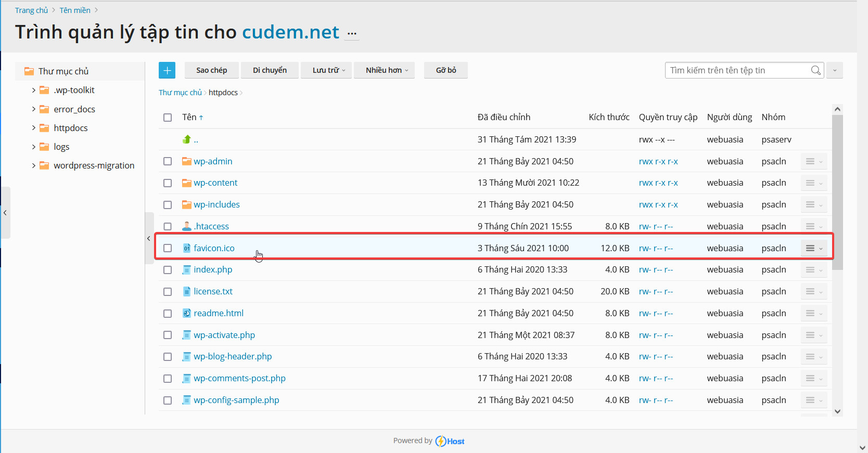
Task: Click file list scroll-up arrow
Action: 837,109
